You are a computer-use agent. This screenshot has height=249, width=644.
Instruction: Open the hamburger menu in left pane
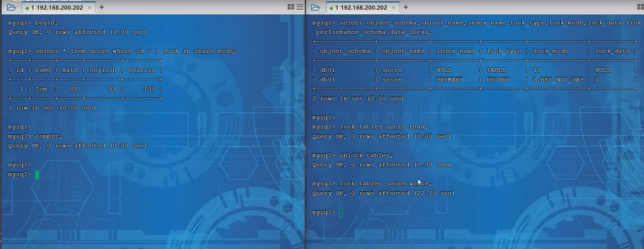pos(300,7)
